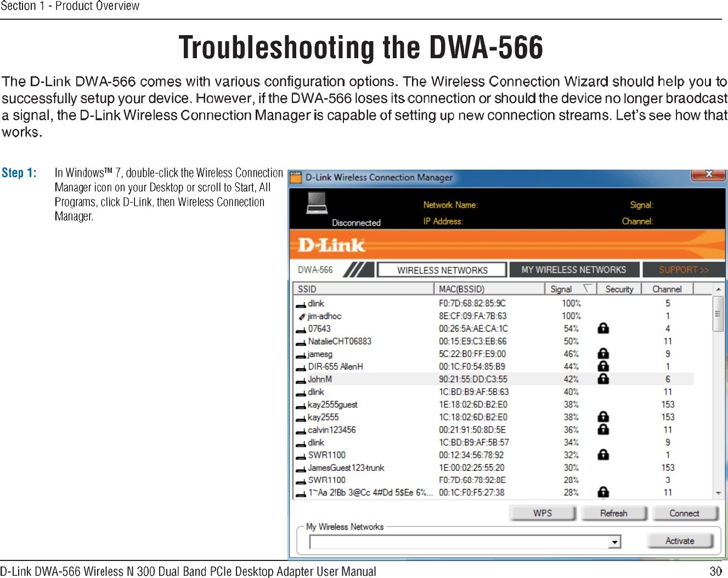
Task: Open the MY WIRELESS NETWORKS tab
Action: pyautogui.click(x=574, y=270)
